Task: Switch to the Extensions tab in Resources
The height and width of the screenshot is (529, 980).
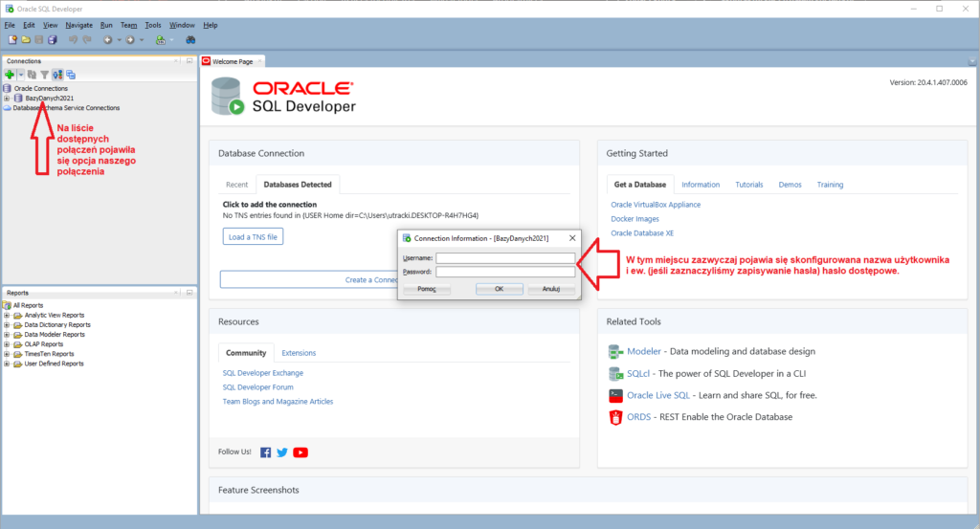Action: click(x=299, y=353)
